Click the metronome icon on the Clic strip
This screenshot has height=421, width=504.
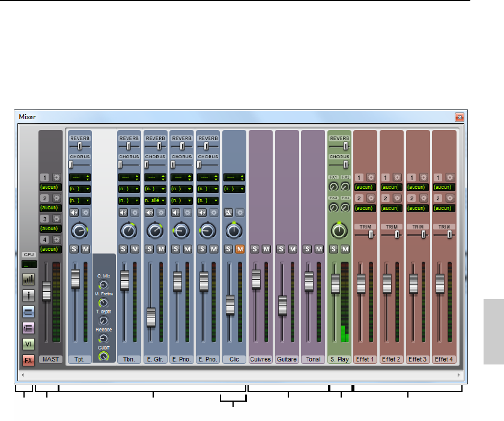pyautogui.click(x=228, y=212)
